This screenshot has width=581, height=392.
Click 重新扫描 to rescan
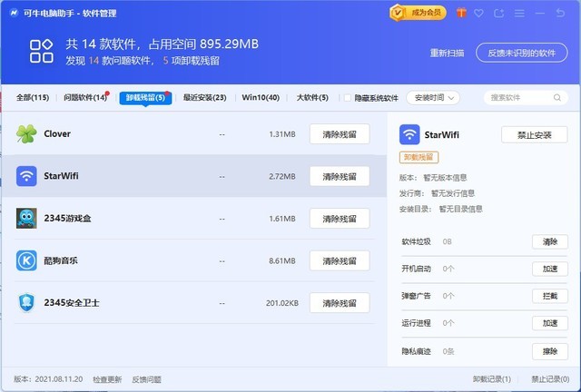[x=447, y=53]
